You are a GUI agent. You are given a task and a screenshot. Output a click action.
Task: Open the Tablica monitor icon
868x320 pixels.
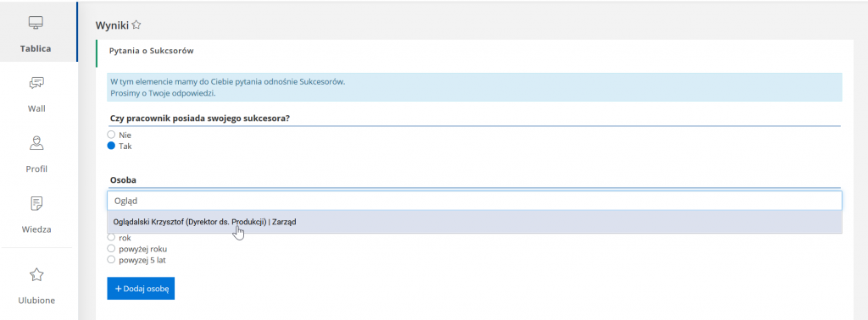[x=36, y=23]
